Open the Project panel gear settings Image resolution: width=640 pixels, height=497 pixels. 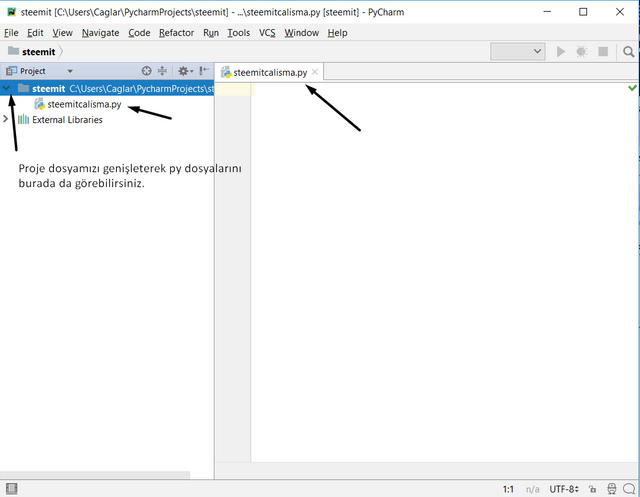pyautogui.click(x=185, y=71)
